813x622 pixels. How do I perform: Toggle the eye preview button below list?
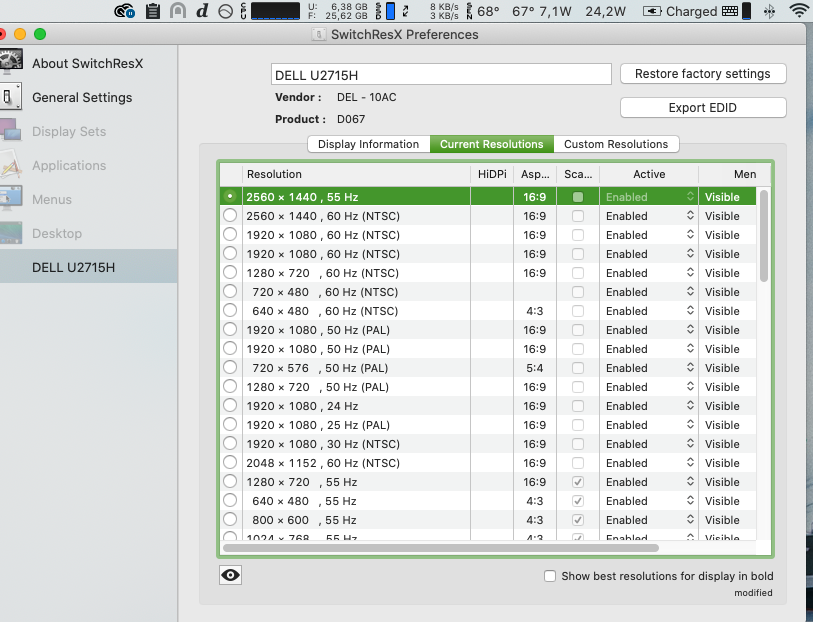coord(230,575)
